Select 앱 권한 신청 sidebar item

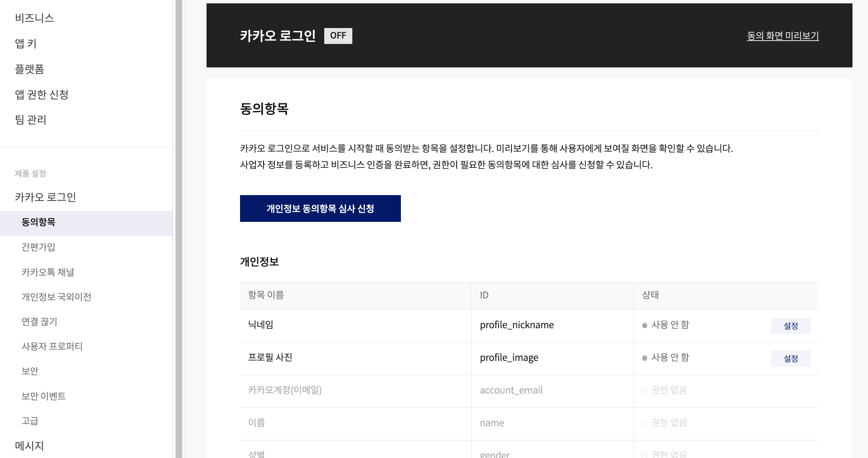(x=41, y=95)
